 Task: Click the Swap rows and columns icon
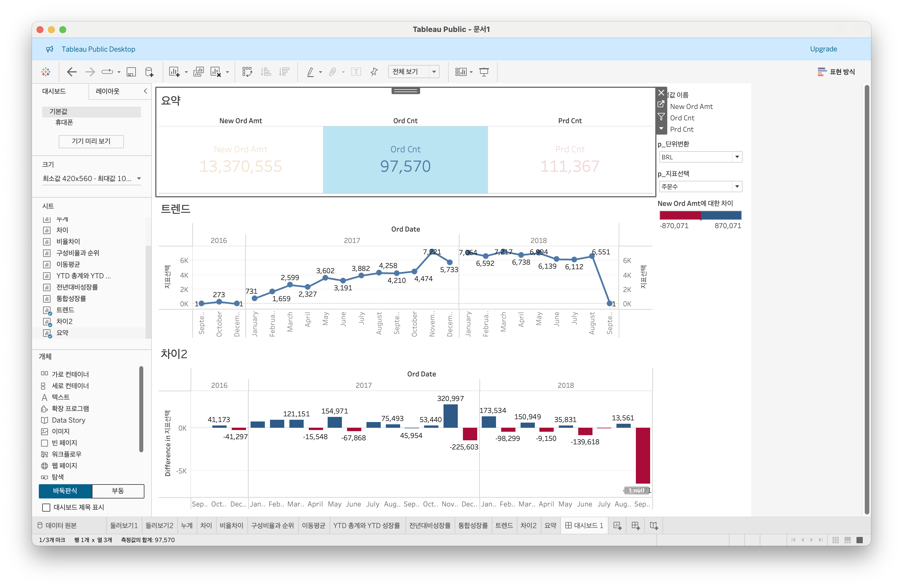pos(247,72)
